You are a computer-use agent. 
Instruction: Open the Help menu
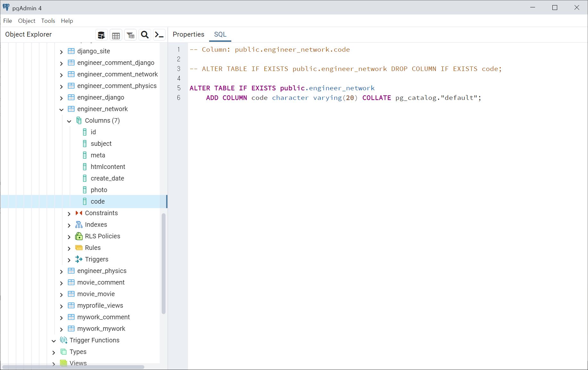click(x=67, y=21)
